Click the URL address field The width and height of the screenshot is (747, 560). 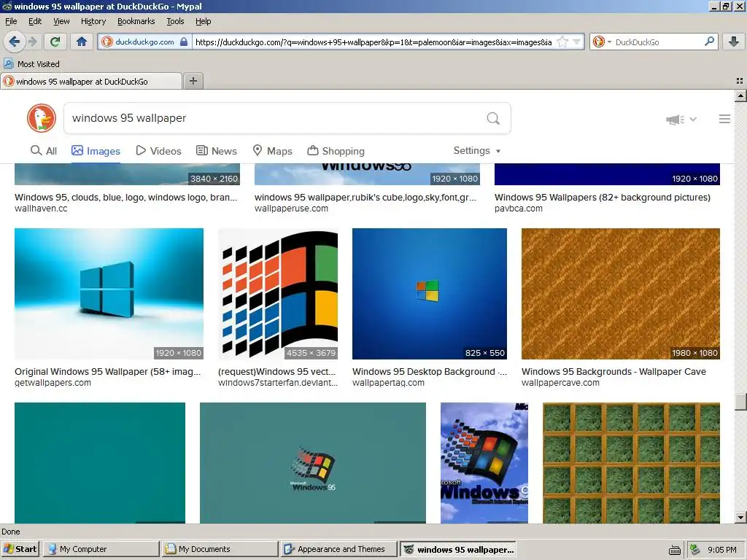[x=373, y=42]
